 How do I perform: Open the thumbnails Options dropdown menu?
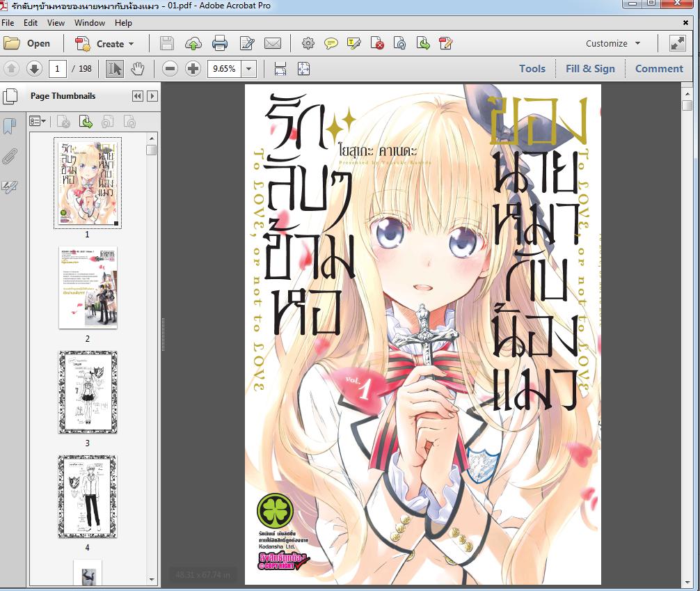pyautogui.click(x=38, y=121)
